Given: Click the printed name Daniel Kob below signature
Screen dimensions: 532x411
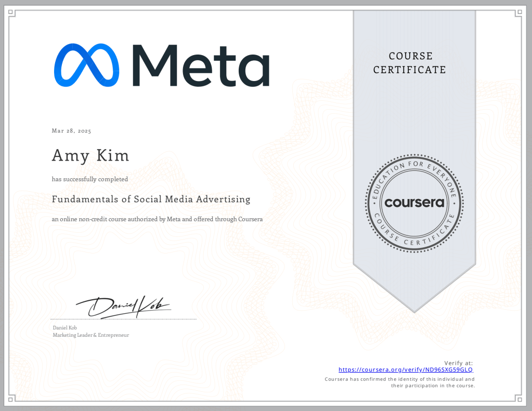Looking at the screenshot, I should pyautogui.click(x=64, y=328).
